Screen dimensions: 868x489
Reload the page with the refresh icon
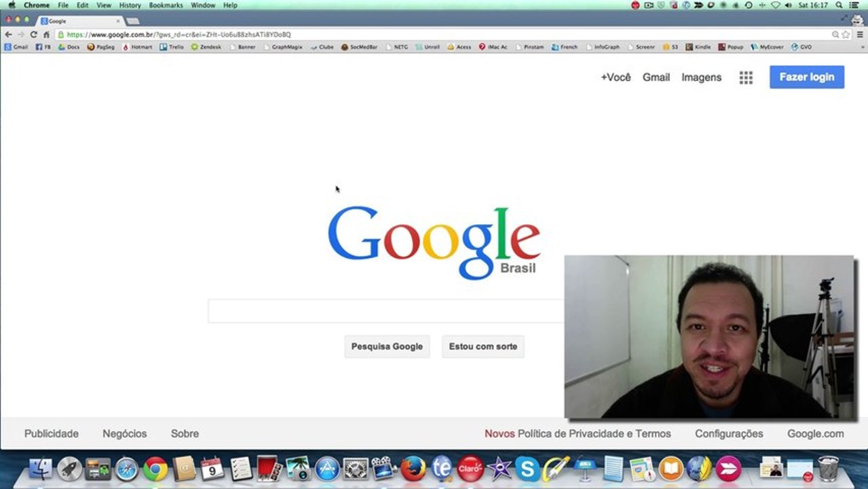pos(33,34)
